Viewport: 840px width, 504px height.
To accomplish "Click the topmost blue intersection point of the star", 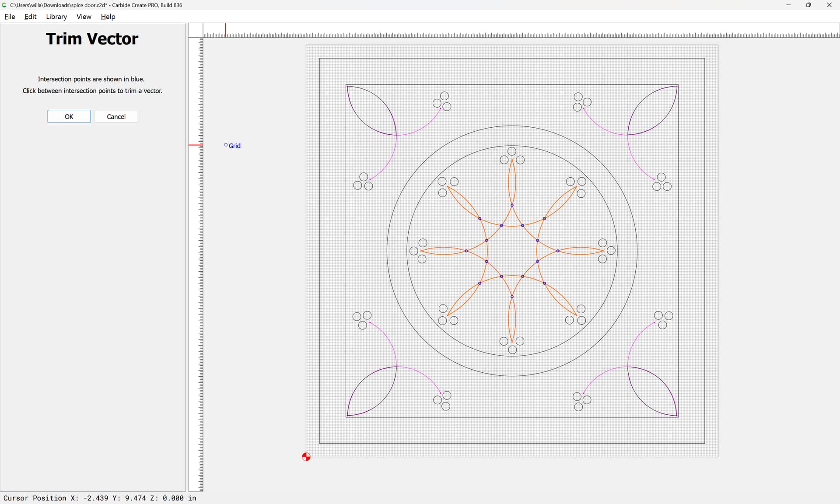I will 512,205.
